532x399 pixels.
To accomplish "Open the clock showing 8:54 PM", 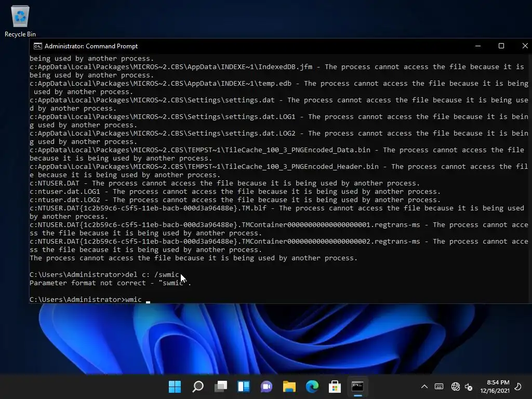I will pos(495,387).
